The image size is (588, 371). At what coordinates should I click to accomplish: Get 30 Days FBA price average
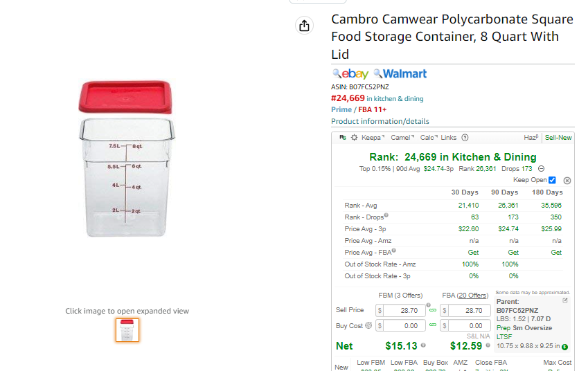pos(473,253)
